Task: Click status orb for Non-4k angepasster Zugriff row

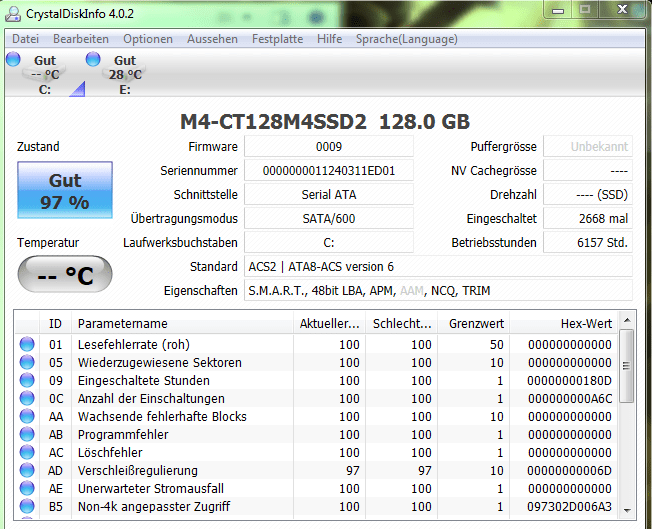Action: point(27,506)
